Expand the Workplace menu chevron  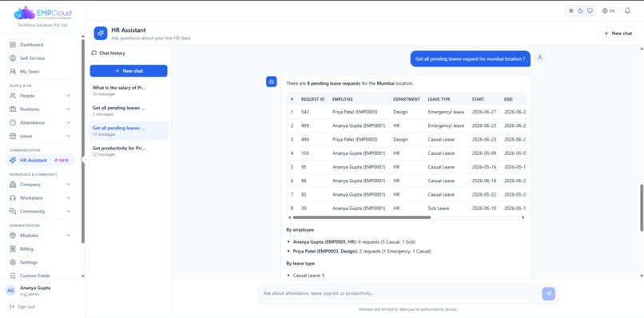click(x=68, y=198)
